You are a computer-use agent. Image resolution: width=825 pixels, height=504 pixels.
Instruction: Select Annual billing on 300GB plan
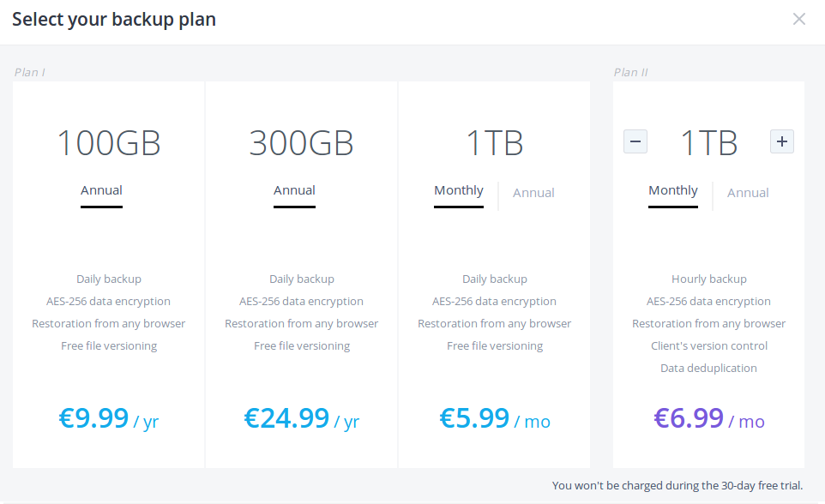tap(294, 190)
